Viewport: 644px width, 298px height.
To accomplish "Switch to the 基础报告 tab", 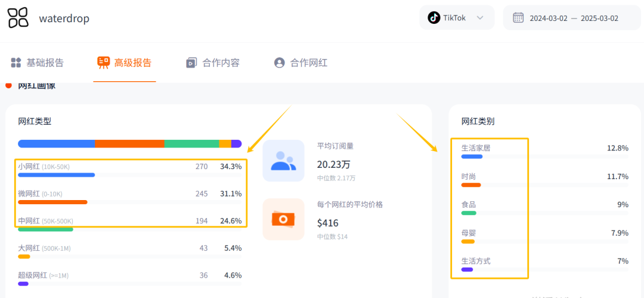I will click(38, 63).
